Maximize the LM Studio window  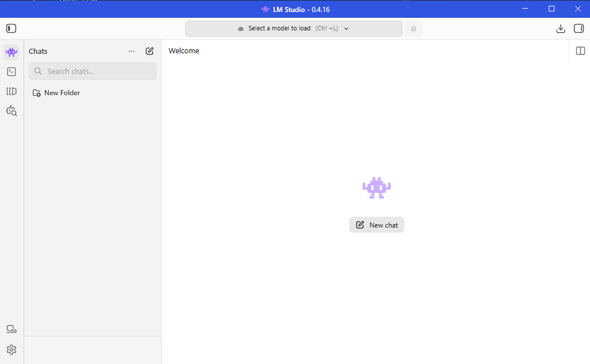tap(552, 9)
